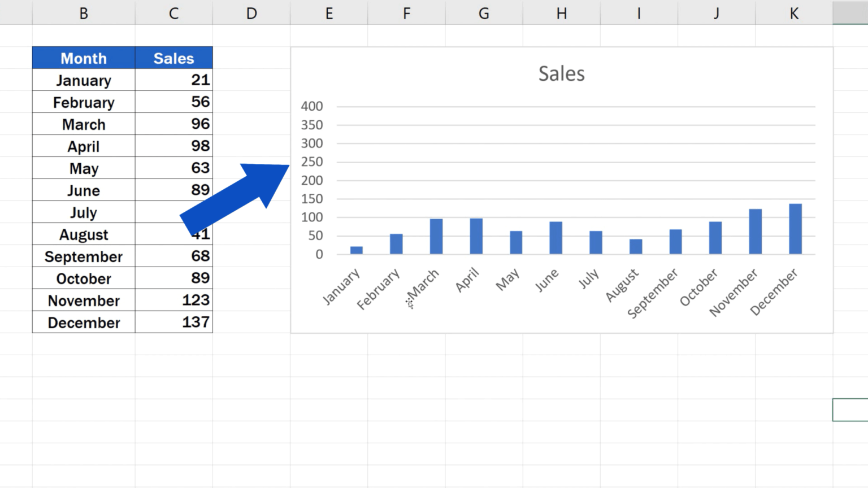Select column header E
868x488 pixels.
click(x=328, y=12)
